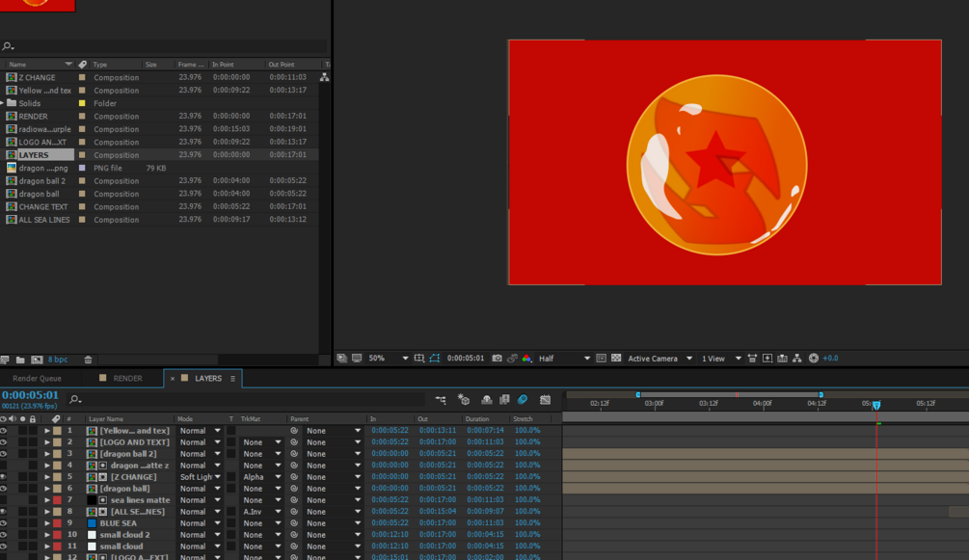
Task: Click the Hide Shy Layers icon
Action: (x=486, y=400)
